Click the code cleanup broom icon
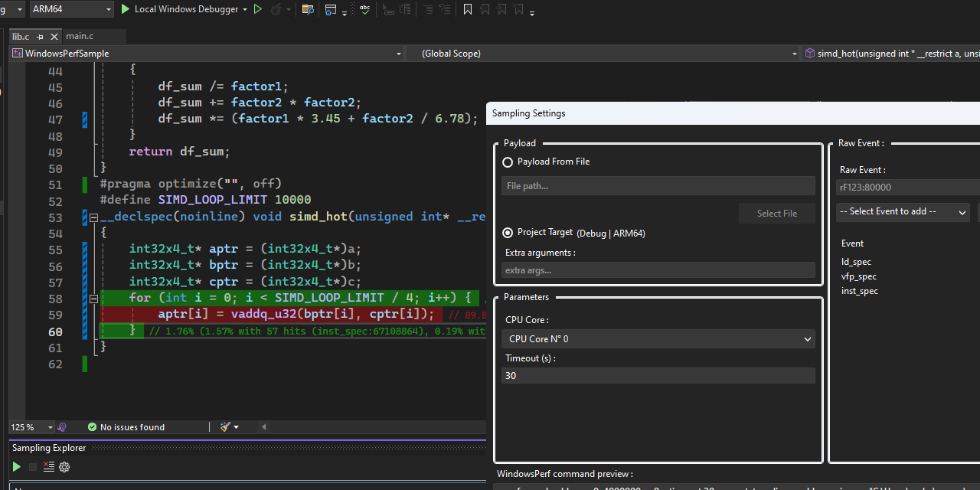 [226, 427]
